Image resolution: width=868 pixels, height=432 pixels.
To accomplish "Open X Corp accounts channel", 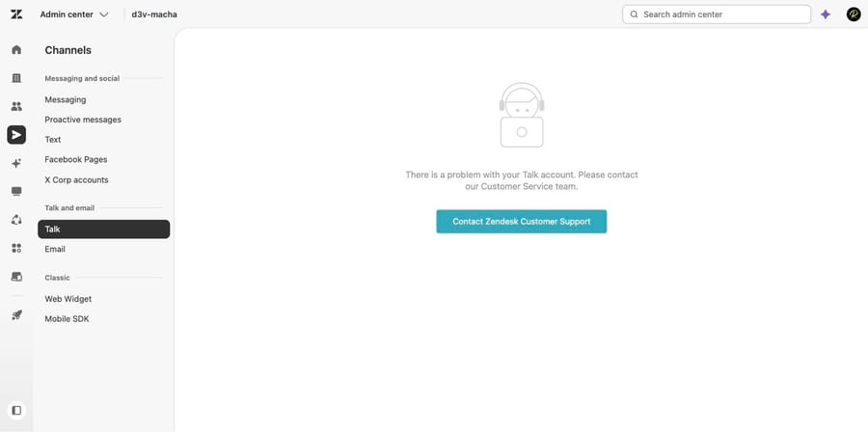I will [76, 179].
